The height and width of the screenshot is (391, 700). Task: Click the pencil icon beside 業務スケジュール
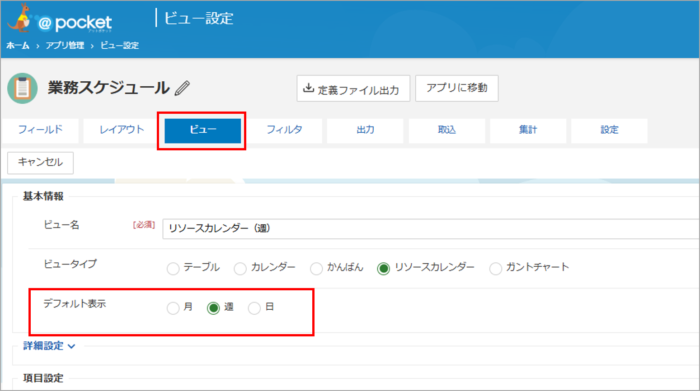pyautogui.click(x=182, y=88)
